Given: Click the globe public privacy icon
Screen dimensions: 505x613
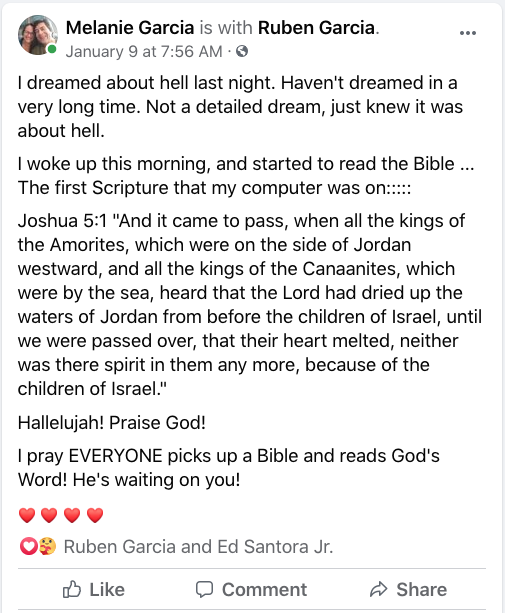Looking at the screenshot, I should click(x=242, y=51).
